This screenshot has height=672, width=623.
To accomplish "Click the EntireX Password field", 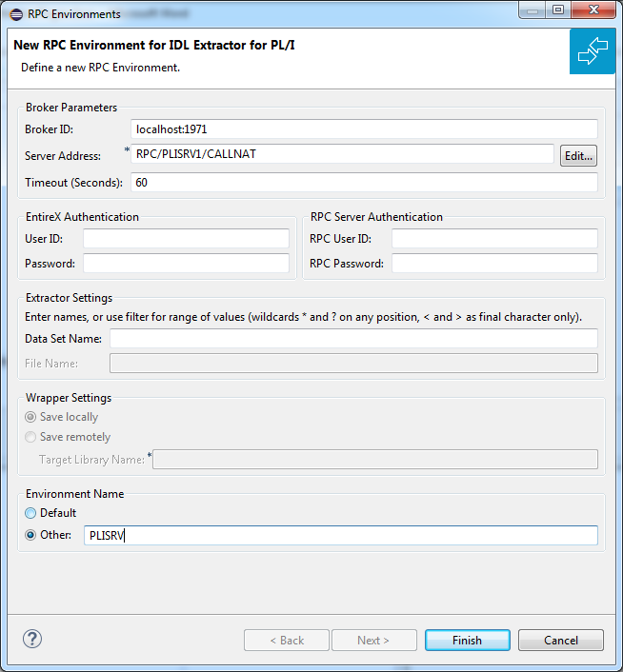I will coord(186,264).
